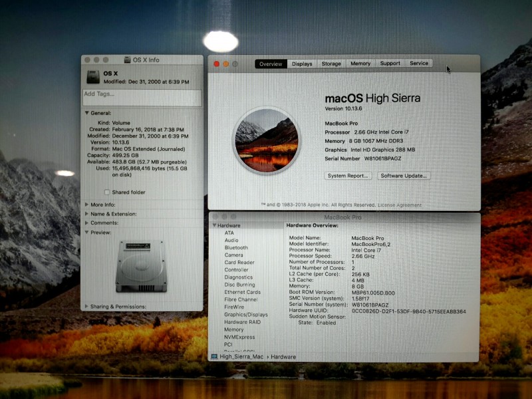The width and height of the screenshot is (532, 399).
Task: Select Camera in hardware list
Action: click(x=233, y=255)
